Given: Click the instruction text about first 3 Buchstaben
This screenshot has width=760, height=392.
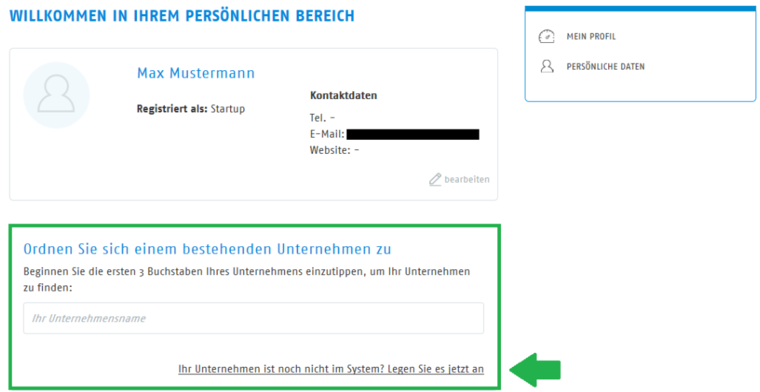Looking at the screenshot, I should (246, 280).
